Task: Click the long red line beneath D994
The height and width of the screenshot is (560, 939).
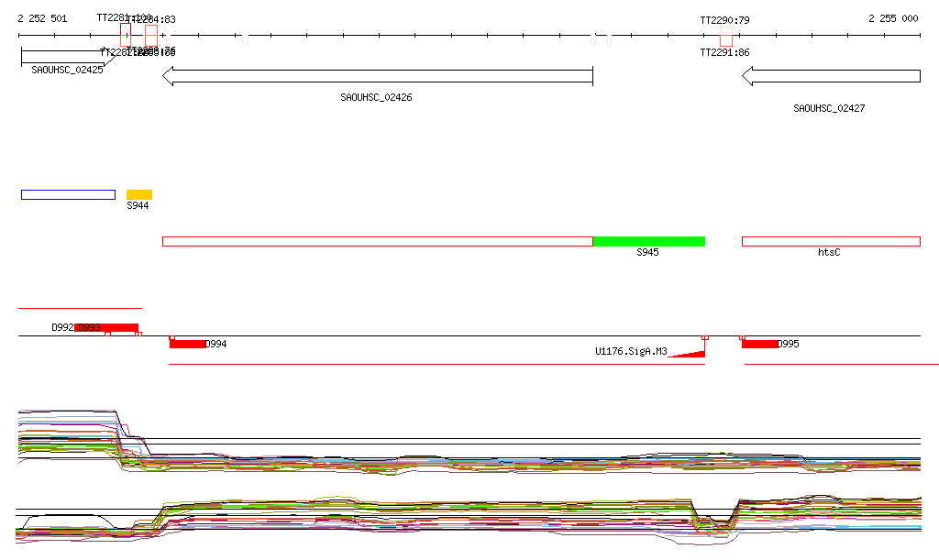Action: [x=437, y=364]
